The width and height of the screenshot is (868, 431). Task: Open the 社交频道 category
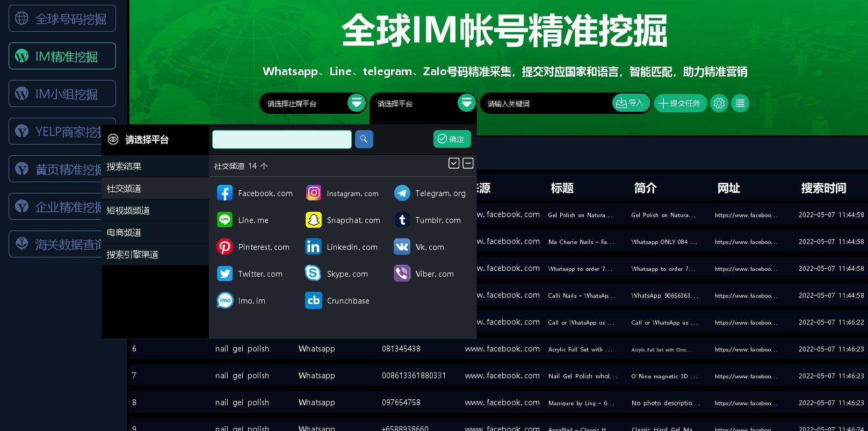click(x=155, y=189)
